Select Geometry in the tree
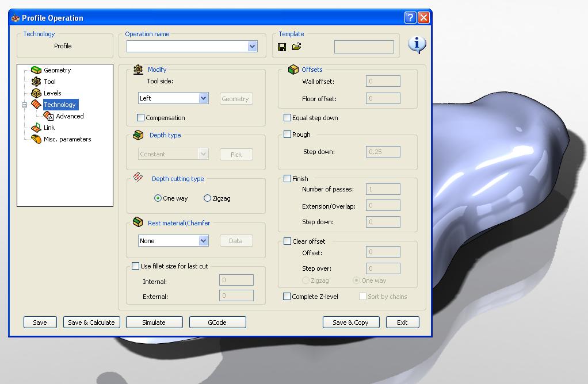 [x=58, y=70]
